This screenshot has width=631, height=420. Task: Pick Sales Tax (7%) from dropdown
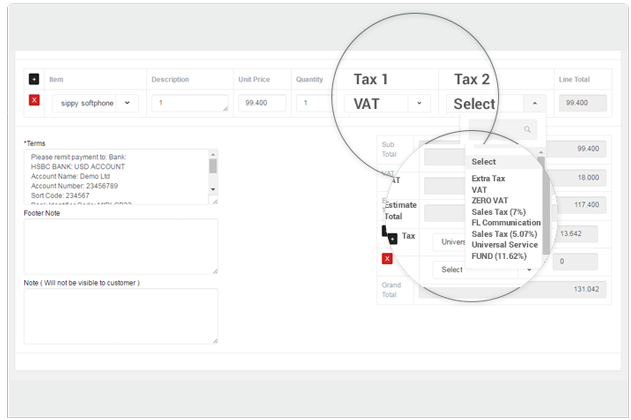pyautogui.click(x=498, y=211)
